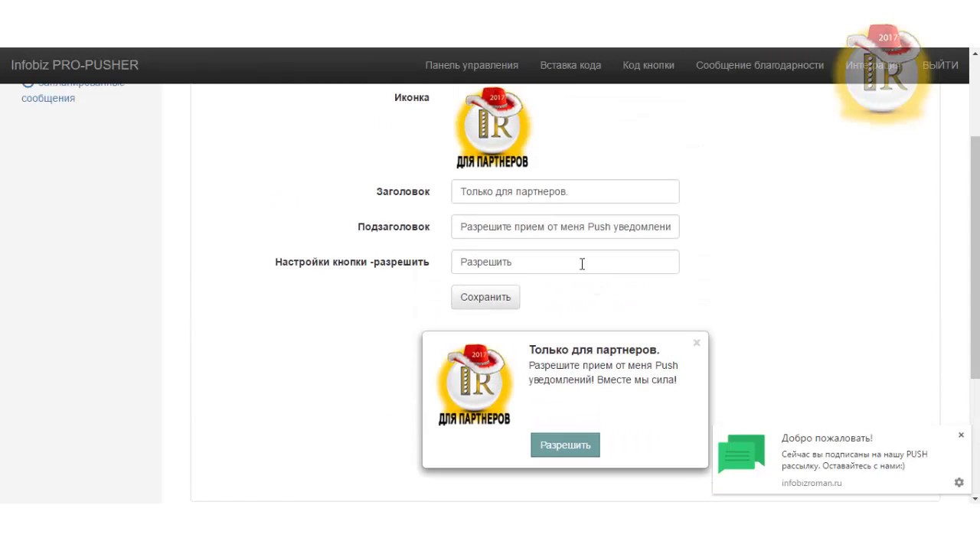980x551 pixels.
Task: Click the Только для партнеров. preview heading
Action: [594, 350]
